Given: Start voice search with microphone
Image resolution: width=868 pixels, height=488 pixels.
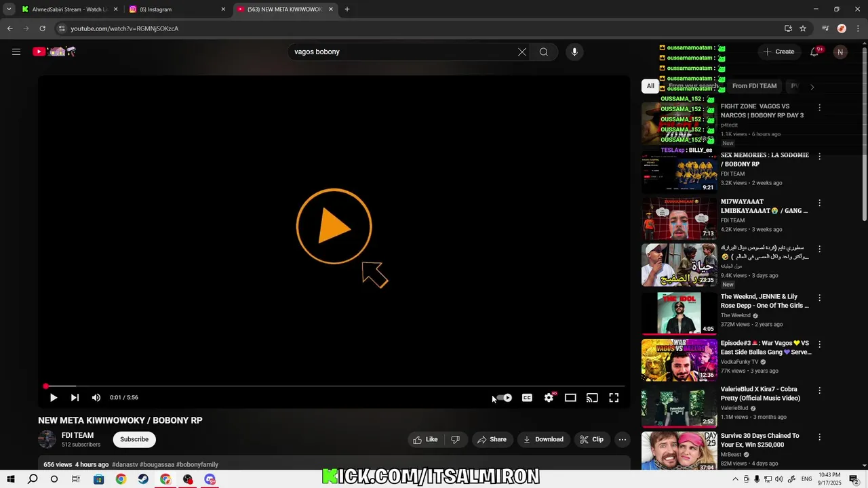Looking at the screenshot, I should tap(574, 52).
